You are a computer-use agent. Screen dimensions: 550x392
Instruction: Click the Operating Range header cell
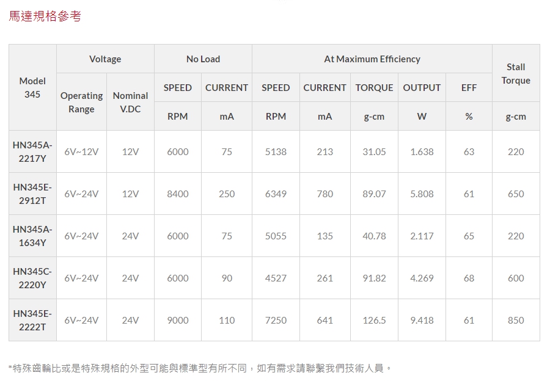[81, 103]
